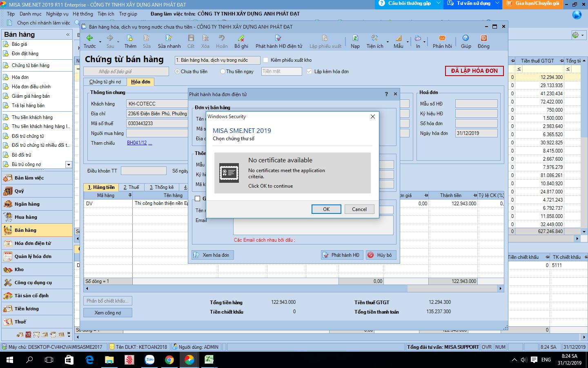Switch to the 2. Thuế tab

click(131, 187)
